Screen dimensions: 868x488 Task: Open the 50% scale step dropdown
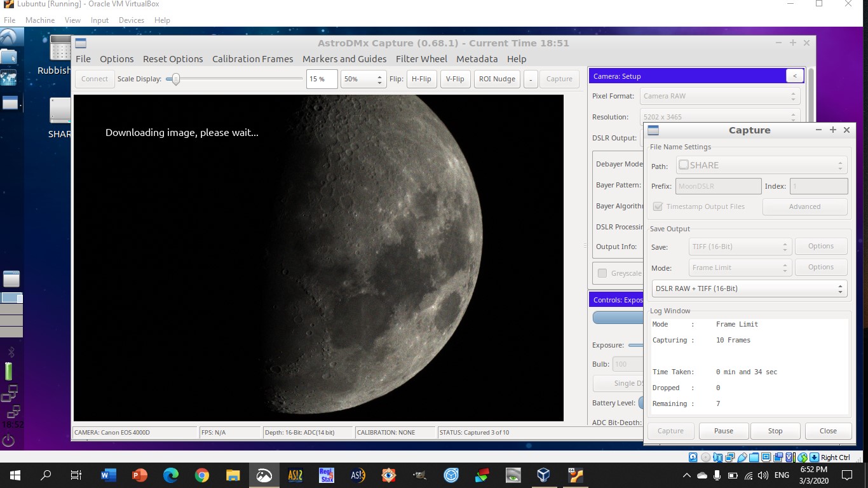363,79
